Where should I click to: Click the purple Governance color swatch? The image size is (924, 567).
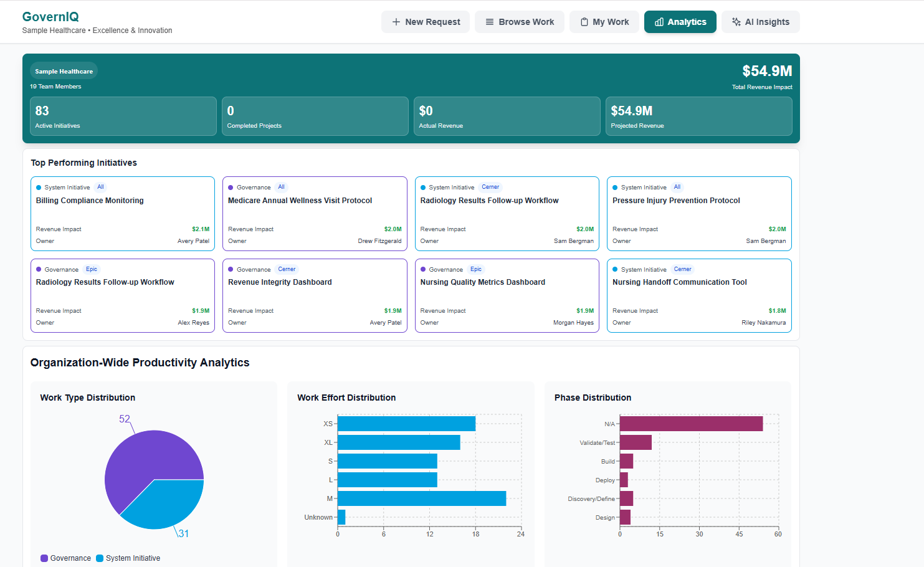42,558
